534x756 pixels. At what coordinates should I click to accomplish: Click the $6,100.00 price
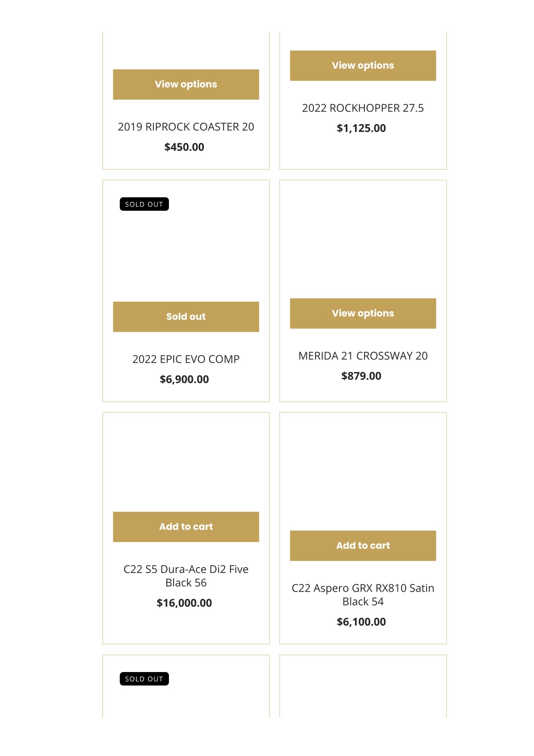pos(361,622)
